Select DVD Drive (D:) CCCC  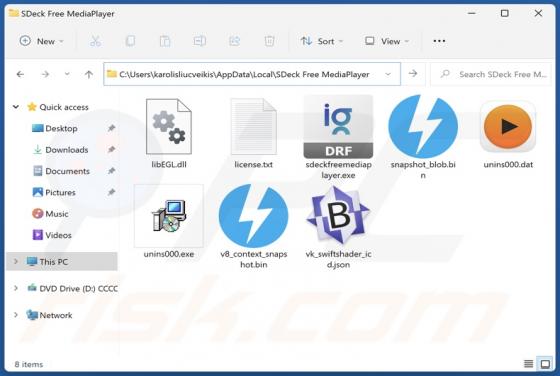(x=72, y=289)
